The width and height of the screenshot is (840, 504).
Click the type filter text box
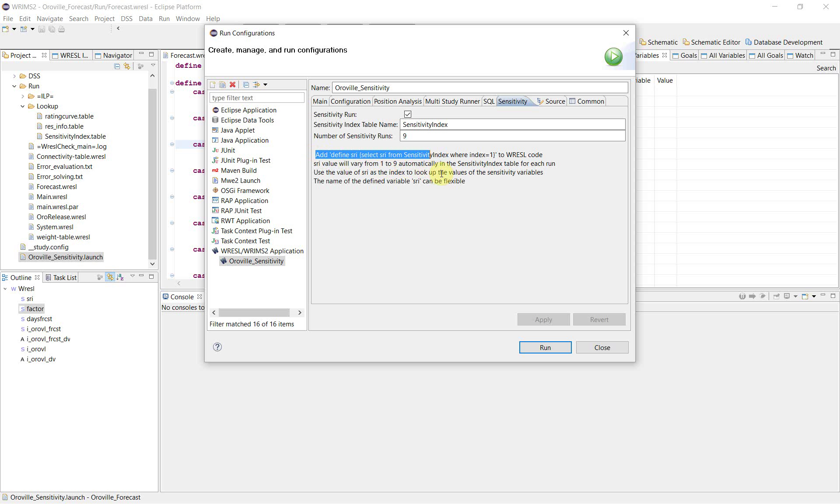(257, 98)
